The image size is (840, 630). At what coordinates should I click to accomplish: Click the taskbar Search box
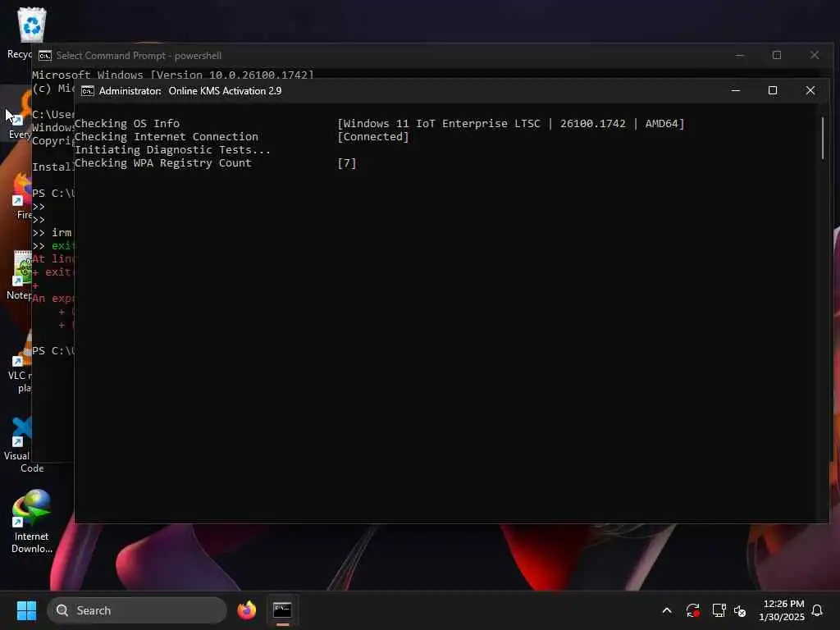pyautogui.click(x=137, y=610)
